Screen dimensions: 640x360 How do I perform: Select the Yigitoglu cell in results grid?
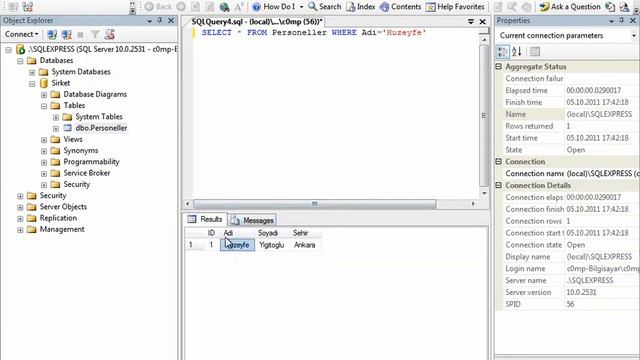coord(272,245)
